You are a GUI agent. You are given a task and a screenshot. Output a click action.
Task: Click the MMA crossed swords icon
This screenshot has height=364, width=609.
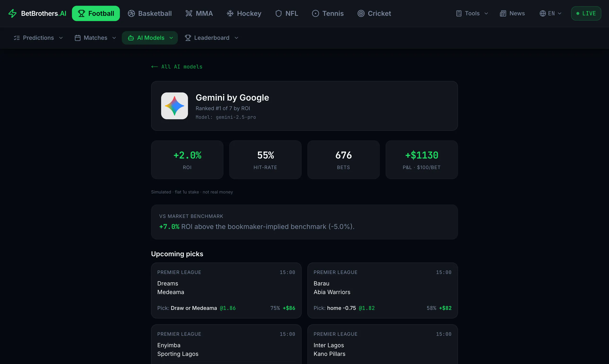click(189, 13)
